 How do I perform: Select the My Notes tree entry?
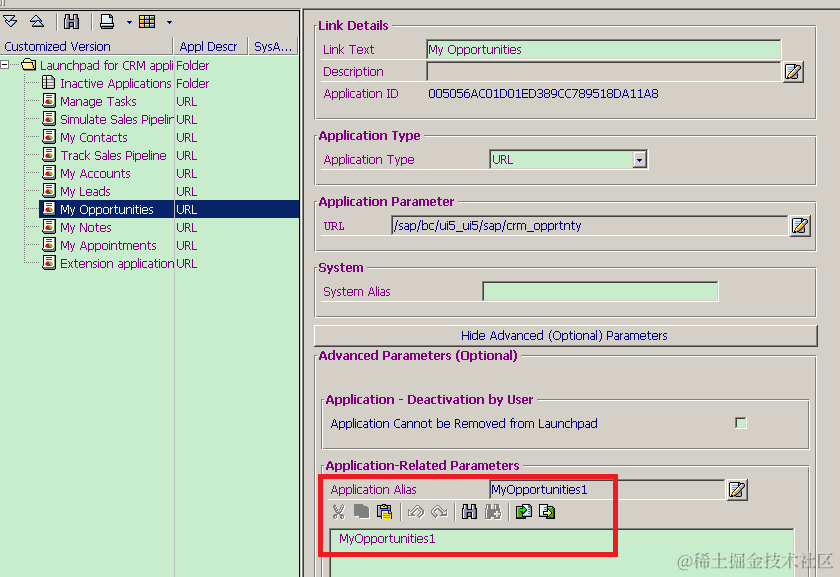(x=86, y=228)
